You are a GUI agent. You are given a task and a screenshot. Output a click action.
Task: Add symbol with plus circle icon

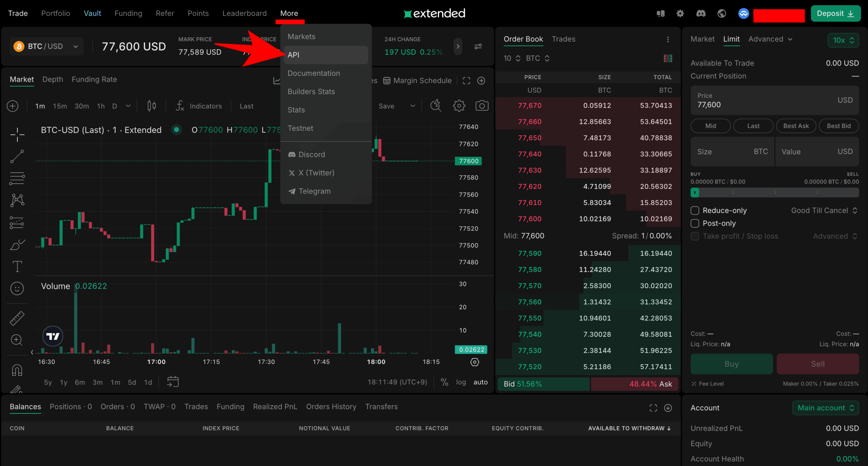pos(13,106)
